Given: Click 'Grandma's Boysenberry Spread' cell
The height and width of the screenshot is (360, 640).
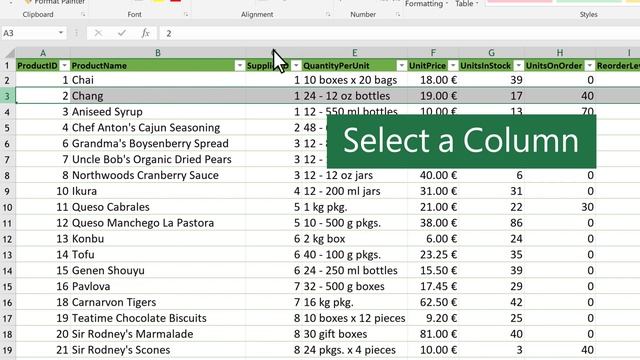Looking at the screenshot, I should pyautogui.click(x=158, y=144).
